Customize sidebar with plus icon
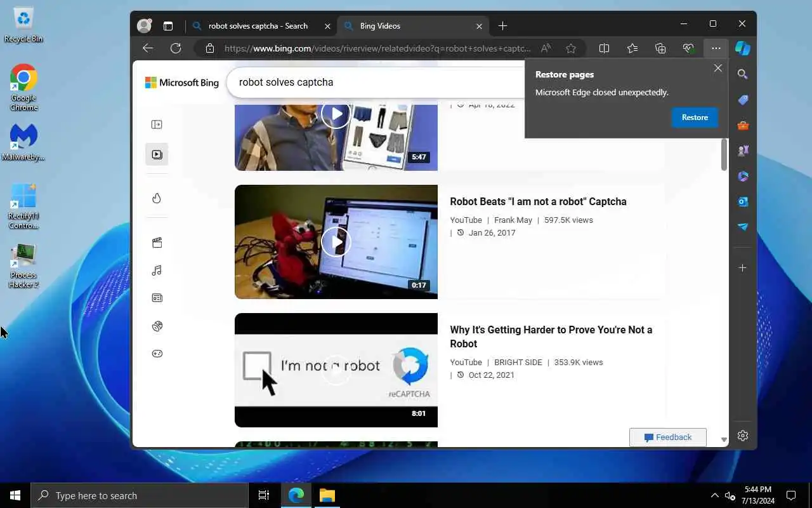This screenshot has height=508, width=812. [x=743, y=268]
